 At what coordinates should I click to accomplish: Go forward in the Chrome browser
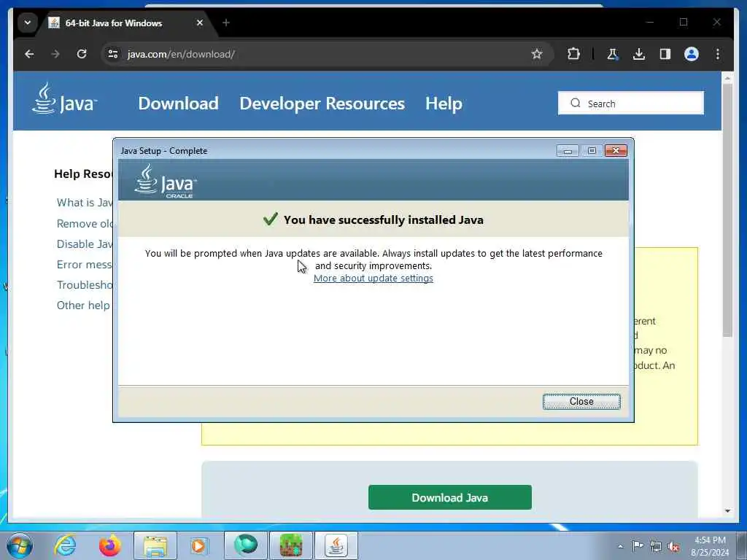[x=55, y=54]
